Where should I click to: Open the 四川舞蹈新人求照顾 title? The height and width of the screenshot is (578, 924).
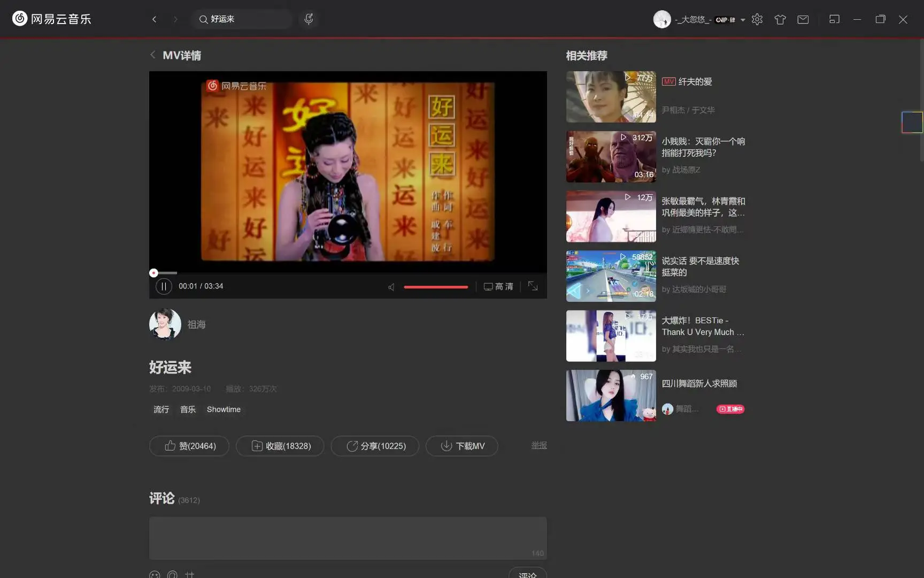(699, 383)
